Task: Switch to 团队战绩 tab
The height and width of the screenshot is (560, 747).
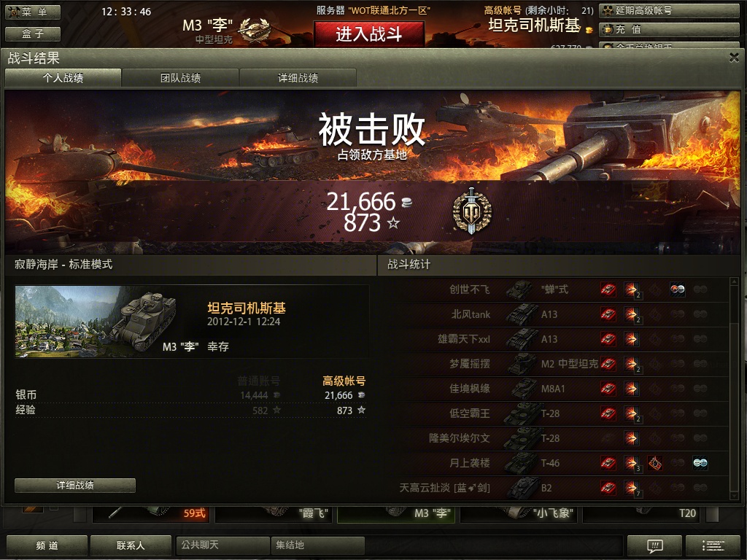Action: tap(180, 77)
